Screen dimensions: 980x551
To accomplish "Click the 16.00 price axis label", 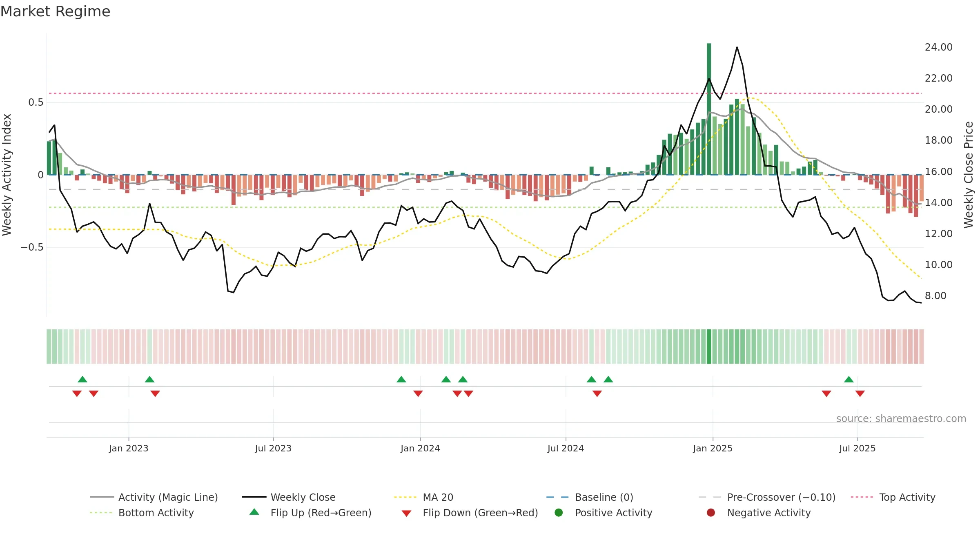I will point(939,171).
